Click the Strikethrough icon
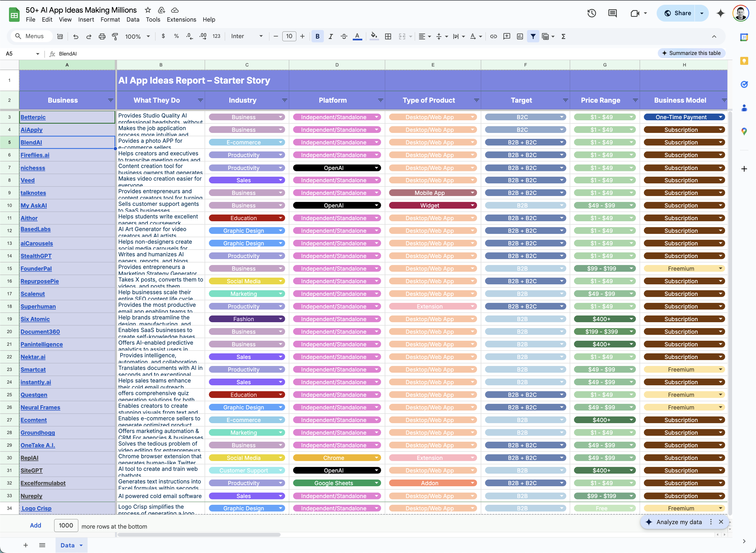Image resolution: width=756 pixels, height=553 pixels. coord(344,36)
